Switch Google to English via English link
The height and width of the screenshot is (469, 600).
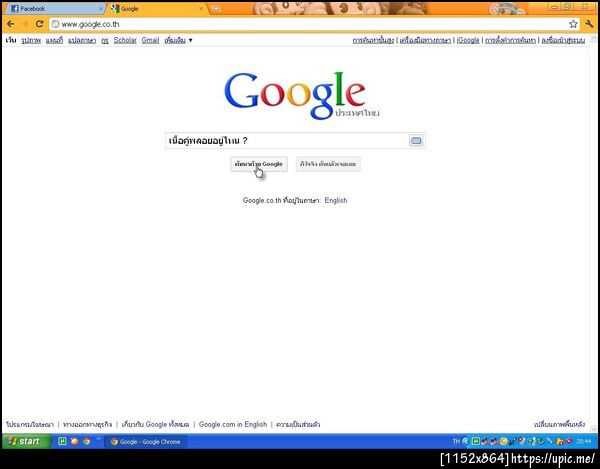pyautogui.click(x=336, y=200)
